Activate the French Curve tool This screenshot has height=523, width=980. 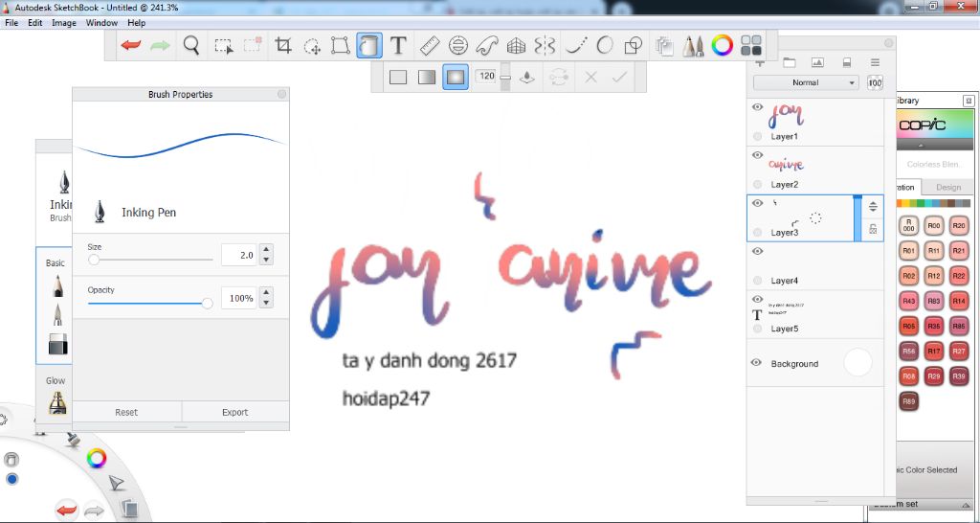click(x=487, y=46)
